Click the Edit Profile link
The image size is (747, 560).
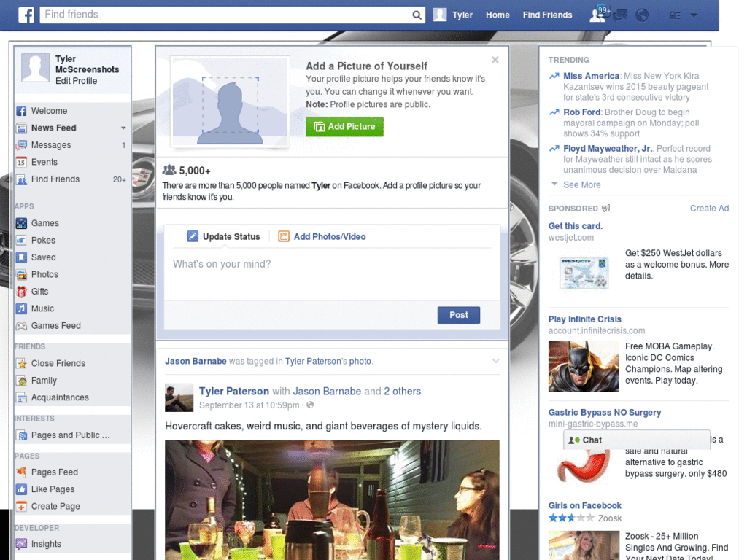click(x=76, y=81)
